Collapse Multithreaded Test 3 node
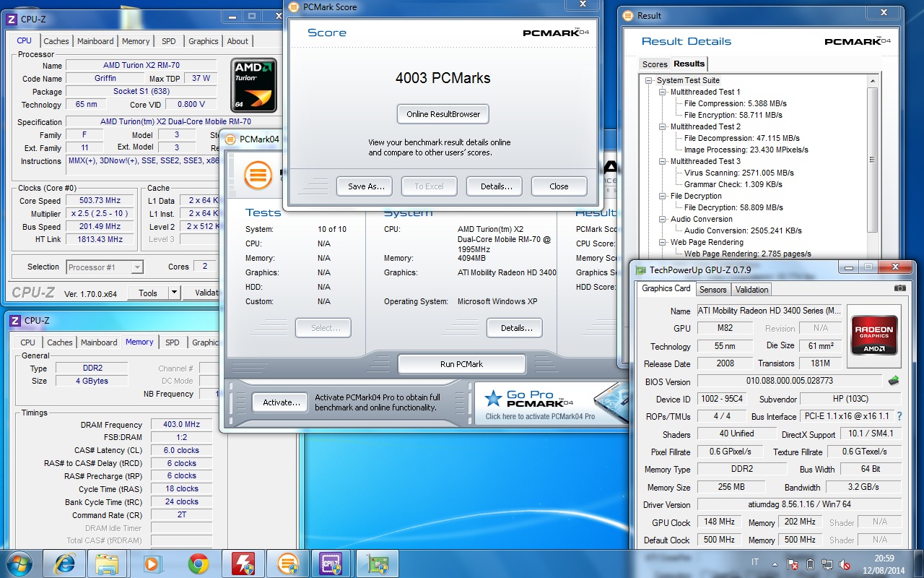This screenshot has width=924, height=578. [x=662, y=161]
